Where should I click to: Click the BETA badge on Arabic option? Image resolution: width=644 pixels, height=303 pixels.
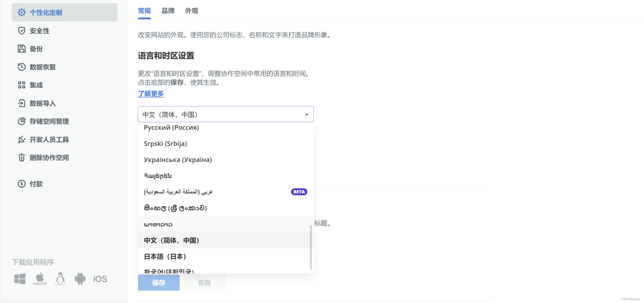pyautogui.click(x=299, y=192)
